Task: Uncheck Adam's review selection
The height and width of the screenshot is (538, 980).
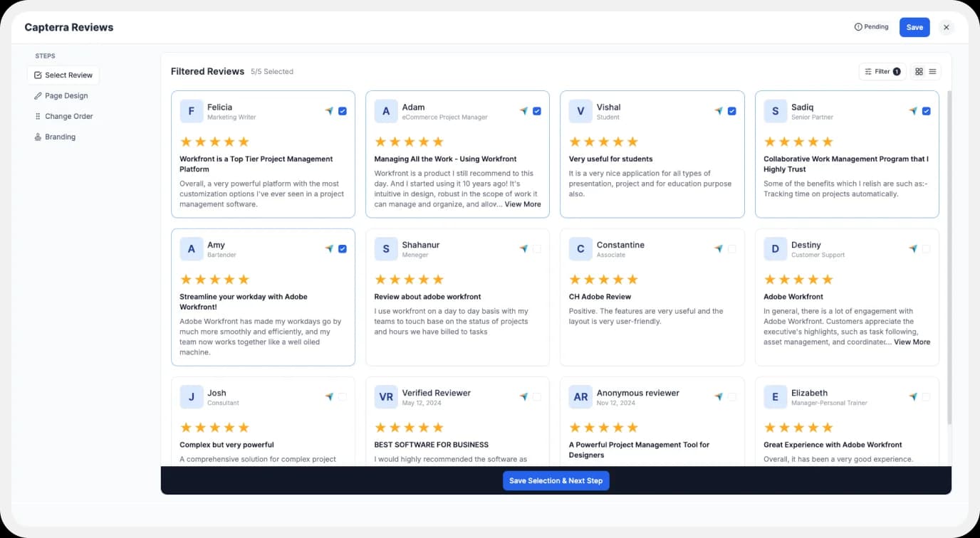Action: [536, 110]
